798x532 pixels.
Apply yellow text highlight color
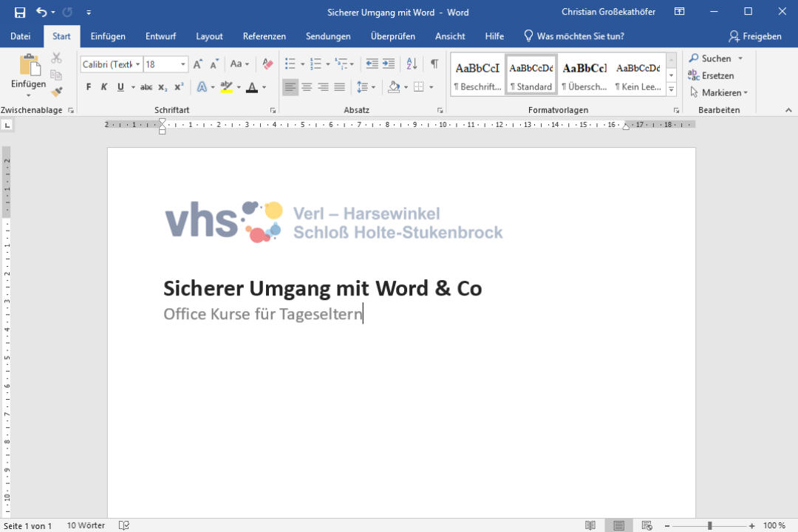(x=227, y=87)
